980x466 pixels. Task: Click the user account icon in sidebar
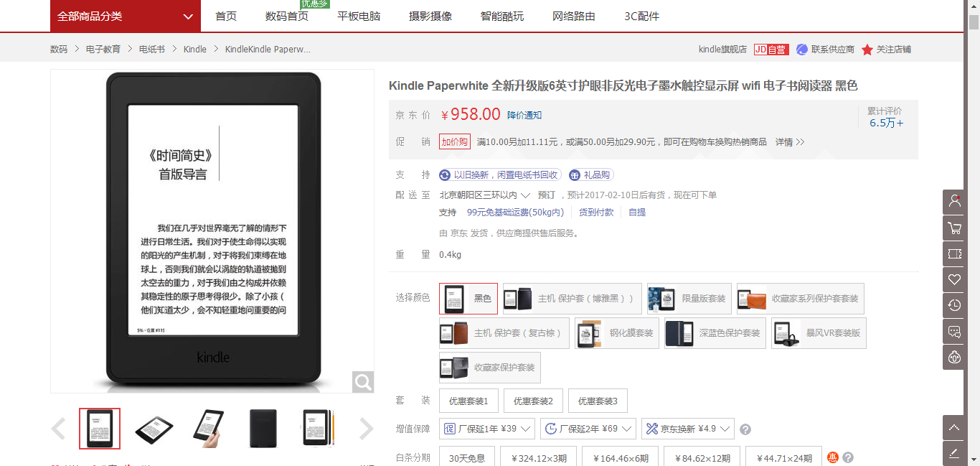point(953,202)
